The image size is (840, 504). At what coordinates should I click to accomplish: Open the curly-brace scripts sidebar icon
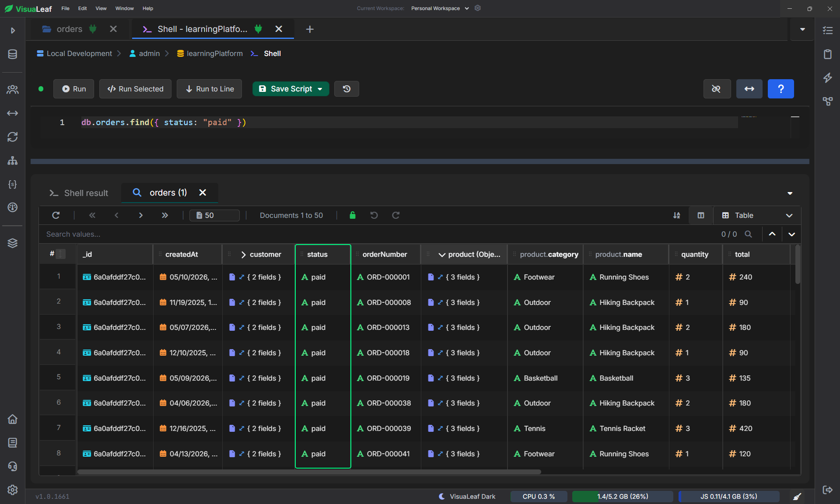pos(13,184)
